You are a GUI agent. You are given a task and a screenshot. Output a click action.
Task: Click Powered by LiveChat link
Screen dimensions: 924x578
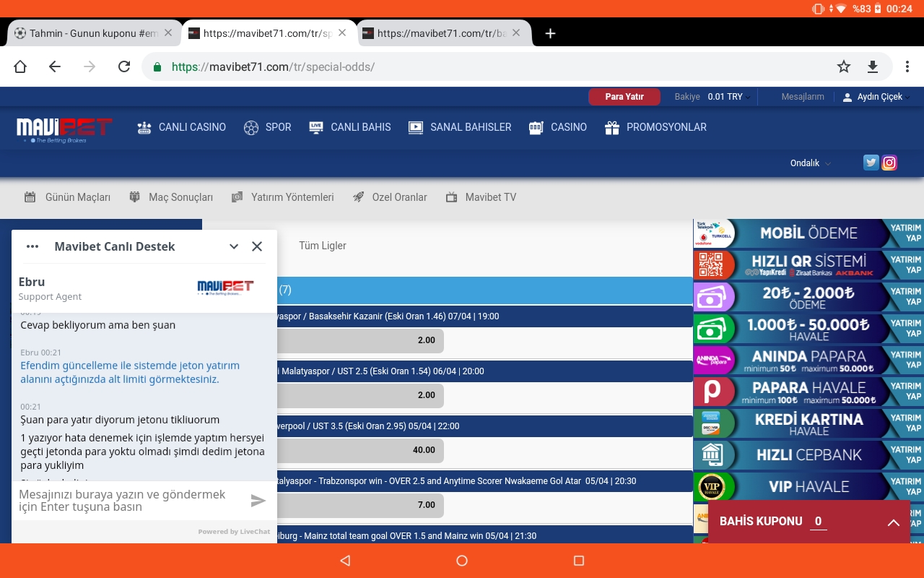pyautogui.click(x=234, y=532)
